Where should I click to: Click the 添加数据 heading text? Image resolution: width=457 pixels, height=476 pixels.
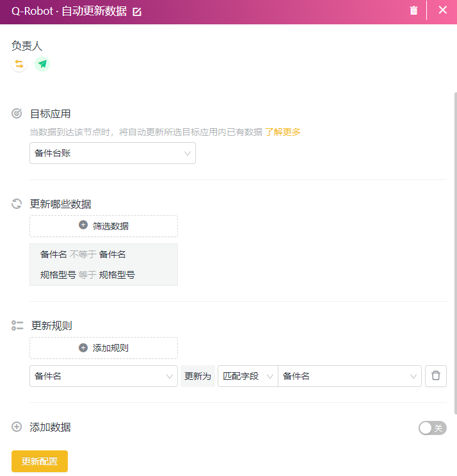pos(51,427)
